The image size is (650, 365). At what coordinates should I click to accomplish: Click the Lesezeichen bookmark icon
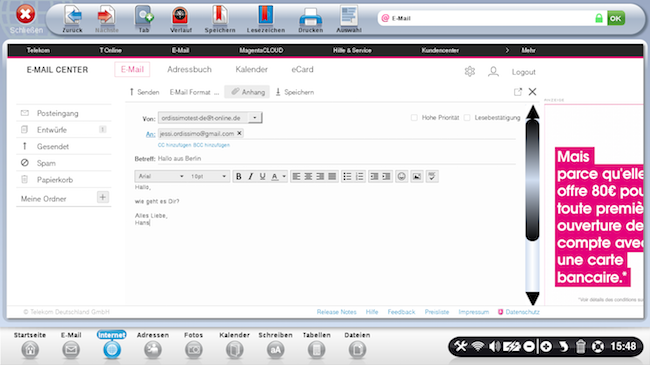click(x=266, y=18)
